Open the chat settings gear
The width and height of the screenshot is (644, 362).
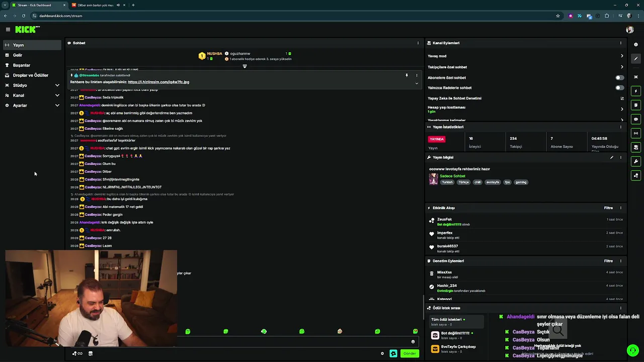[x=382, y=353]
